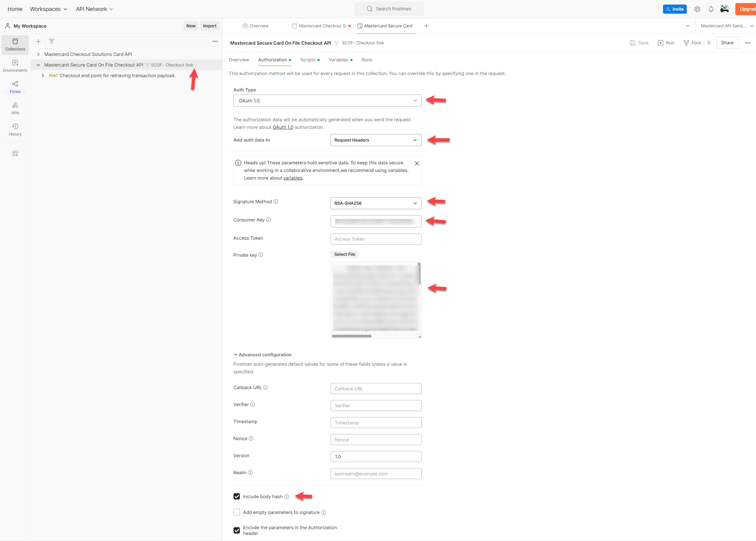Switch to the Variables tab
The image size is (756, 541).
341,60
